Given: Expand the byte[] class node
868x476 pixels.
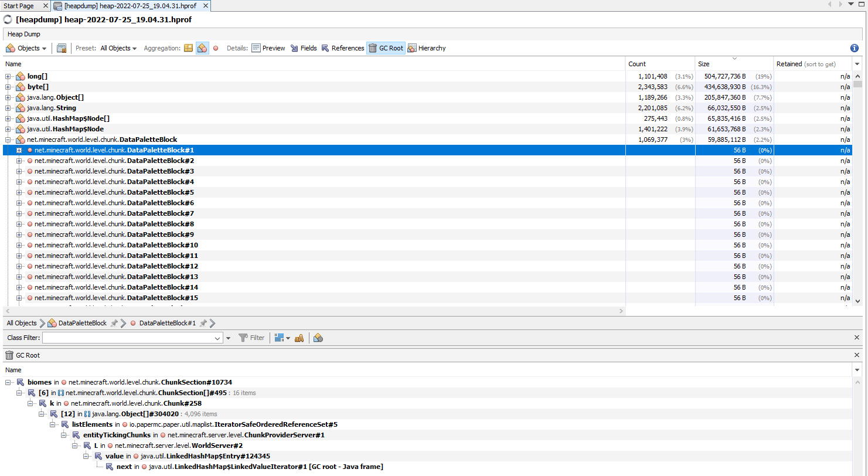Looking at the screenshot, I should pos(8,87).
